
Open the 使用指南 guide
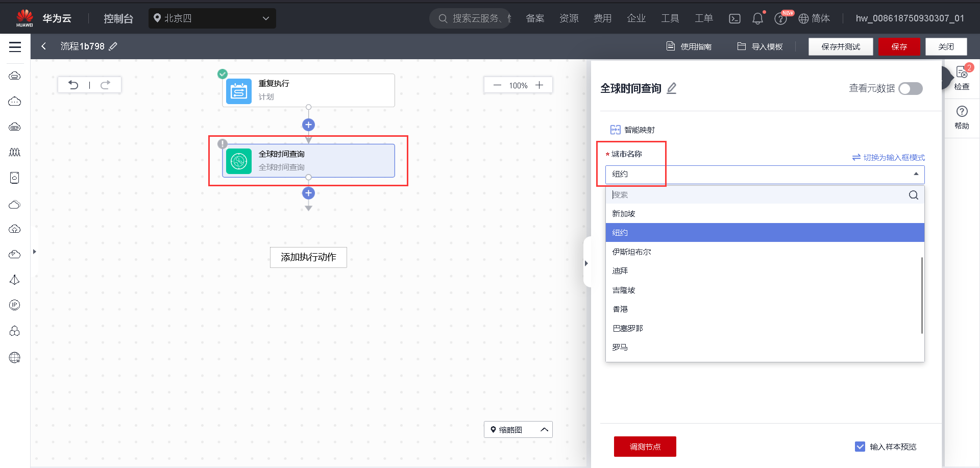pyautogui.click(x=689, y=46)
